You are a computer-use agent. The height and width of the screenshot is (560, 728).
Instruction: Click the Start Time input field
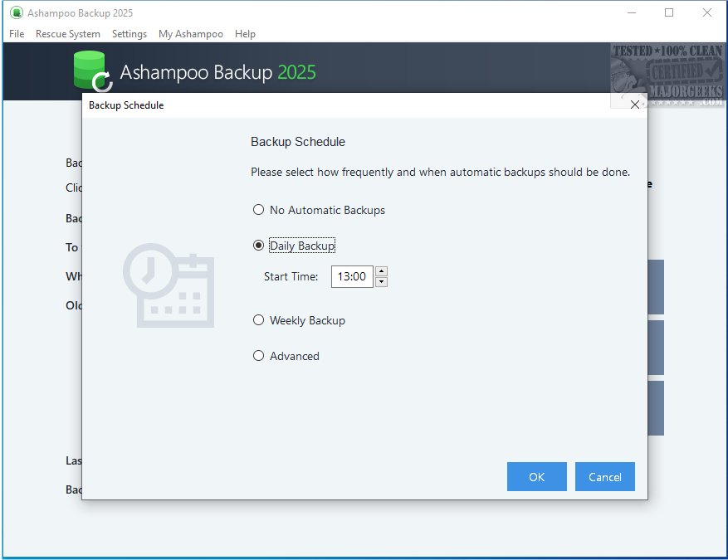click(x=352, y=276)
